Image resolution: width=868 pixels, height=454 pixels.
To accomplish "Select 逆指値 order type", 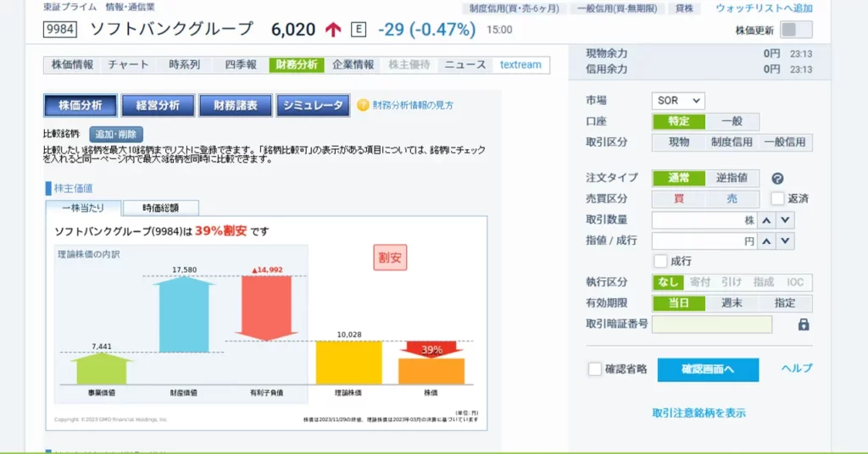I will (732, 178).
